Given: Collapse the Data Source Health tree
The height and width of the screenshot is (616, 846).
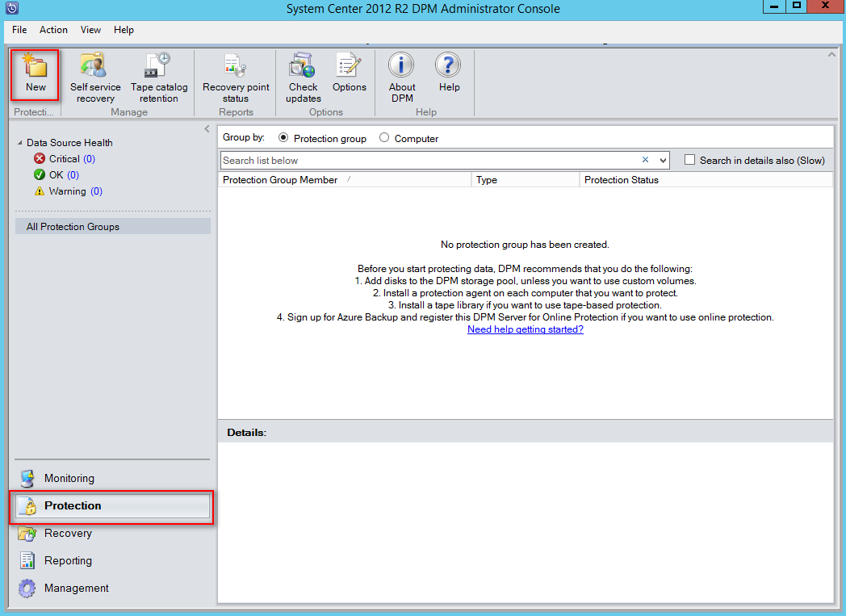Looking at the screenshot, I should [x=20, y=143].
